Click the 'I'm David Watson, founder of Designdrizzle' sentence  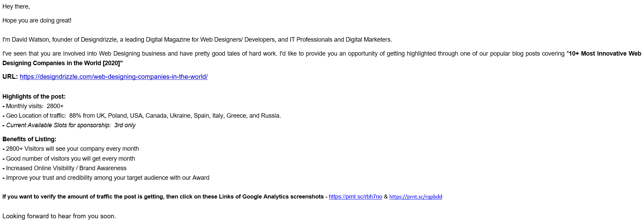point(197,40)
